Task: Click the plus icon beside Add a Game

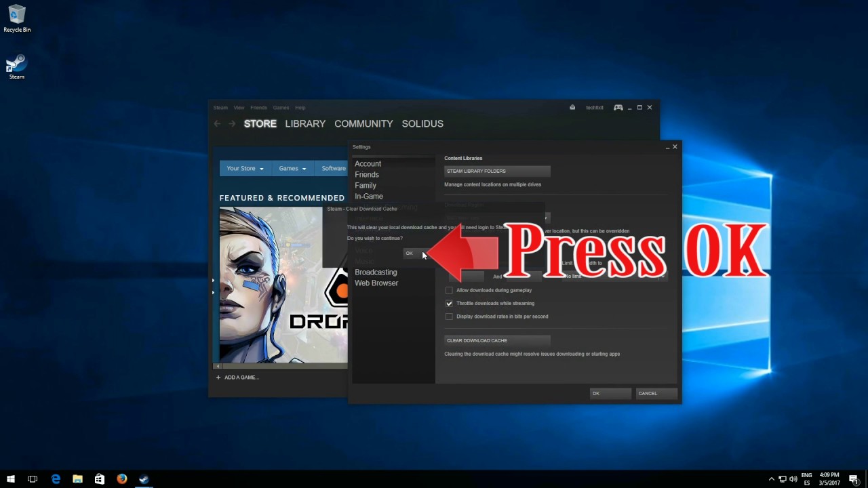Action: pyautogui.click(x=218, y=378)
